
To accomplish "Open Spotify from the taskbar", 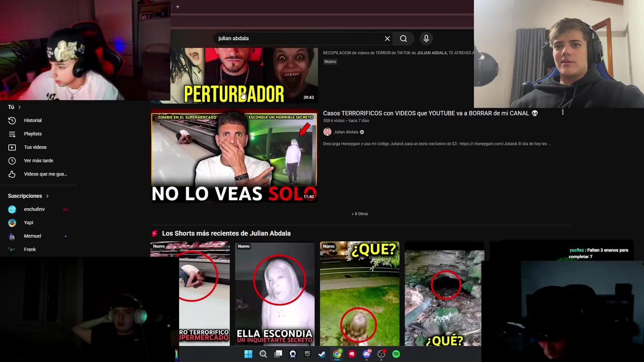I will [x=396, y=354].
